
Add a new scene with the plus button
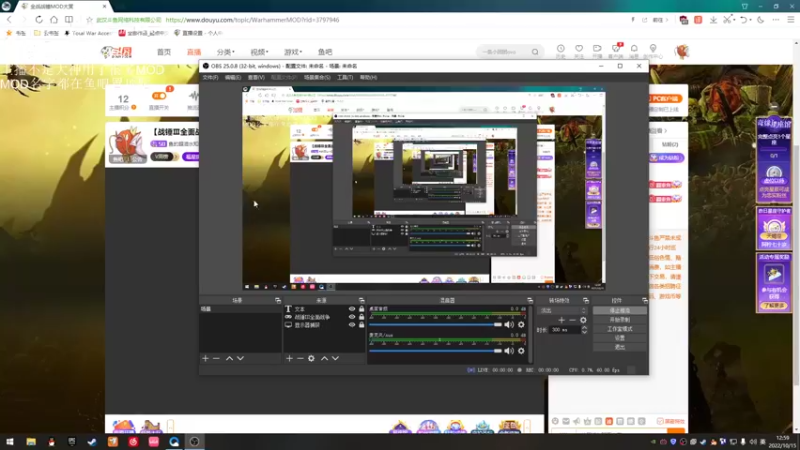coord(206,359)
